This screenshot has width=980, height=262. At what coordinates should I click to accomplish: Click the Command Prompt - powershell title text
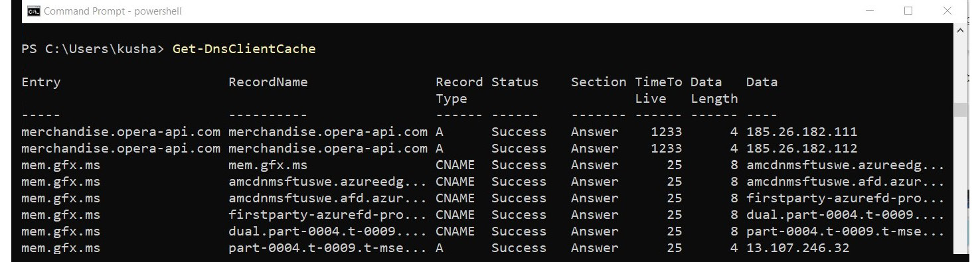(x=112, y=11)
